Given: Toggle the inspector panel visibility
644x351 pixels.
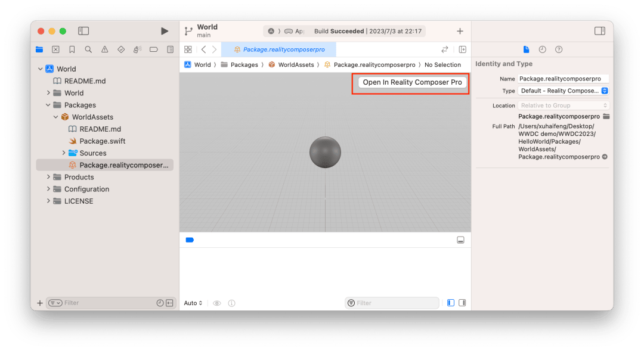Looking at the screenshot, I should pyautogui.click(x=600, y=31).
